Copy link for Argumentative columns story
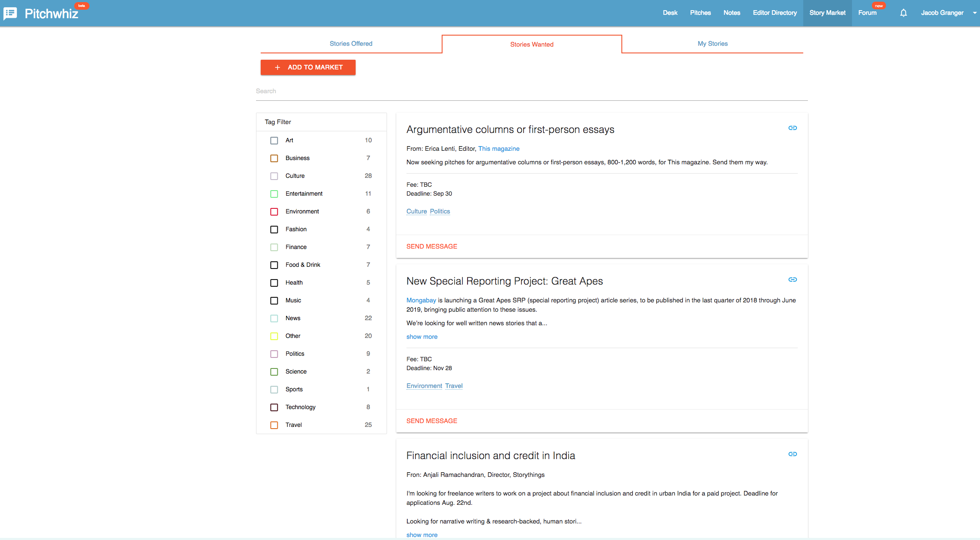Screen dimensions: 980x540 [792, 128]
